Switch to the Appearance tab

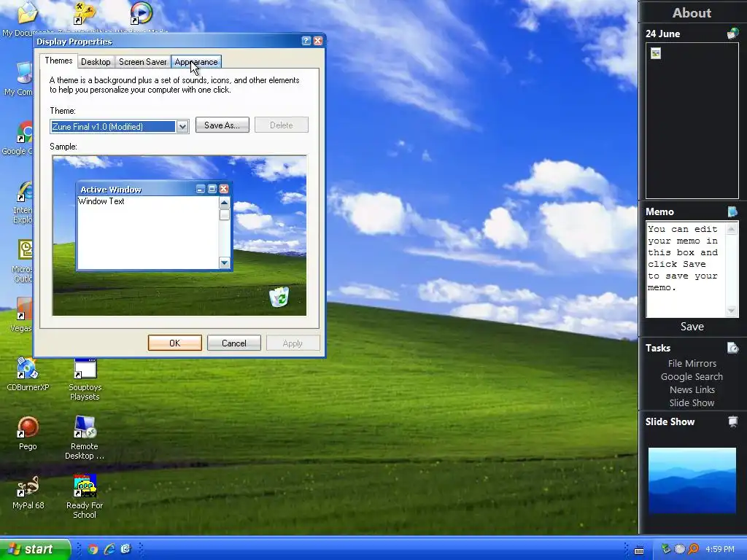click(196, 62)
